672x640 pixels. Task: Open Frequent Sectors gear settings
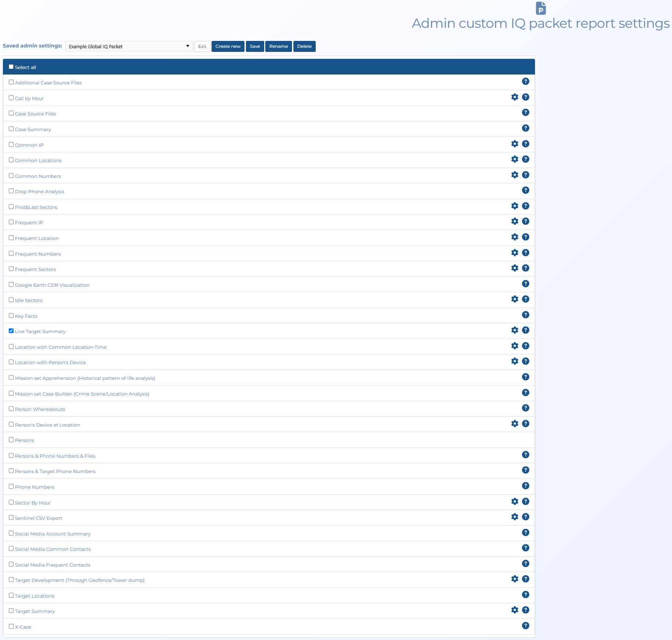point(515,268)
